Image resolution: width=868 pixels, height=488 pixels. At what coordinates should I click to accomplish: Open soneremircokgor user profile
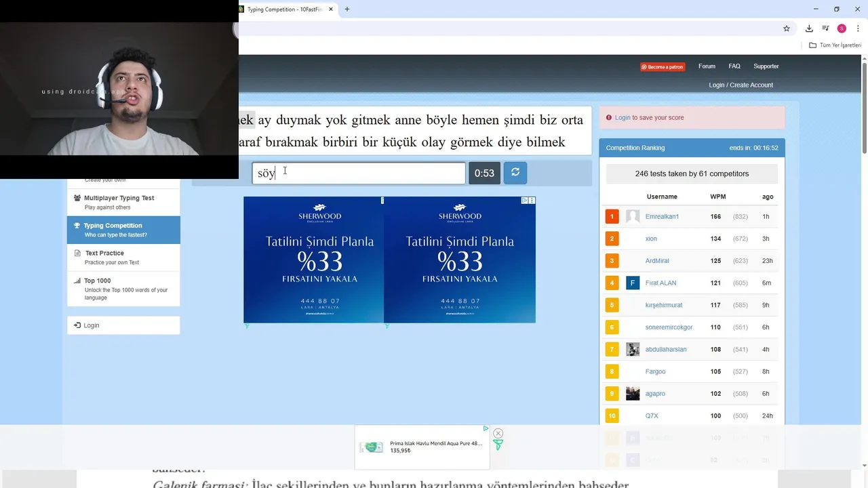coord(669,327)
